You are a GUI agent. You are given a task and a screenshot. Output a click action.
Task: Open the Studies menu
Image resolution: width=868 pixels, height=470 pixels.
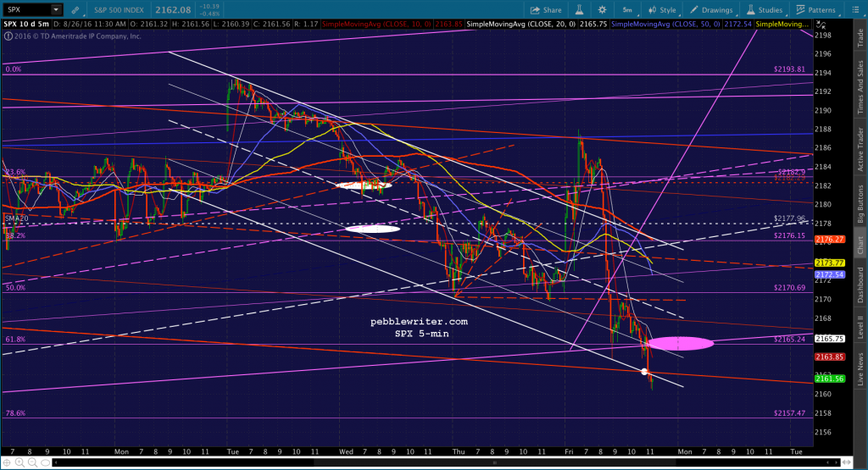coord(765,10)
